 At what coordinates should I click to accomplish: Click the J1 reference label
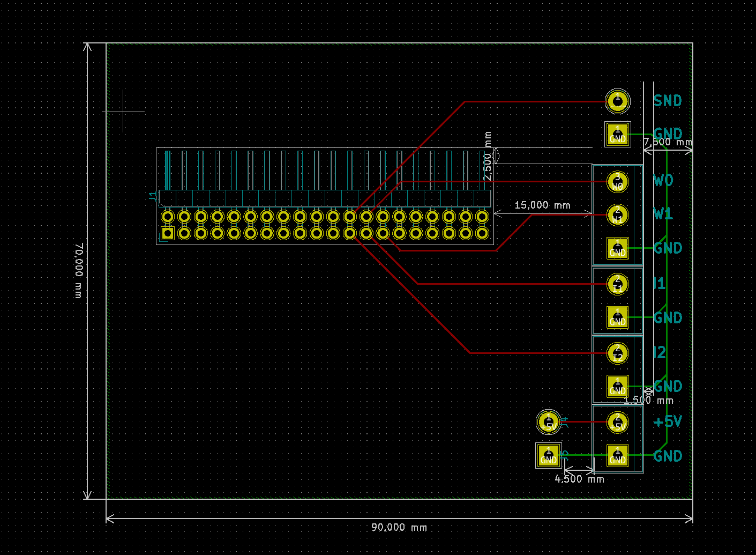point(153,196)
